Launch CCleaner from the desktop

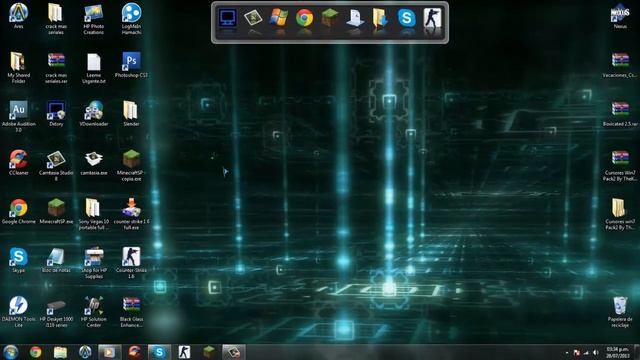point(18,162)
